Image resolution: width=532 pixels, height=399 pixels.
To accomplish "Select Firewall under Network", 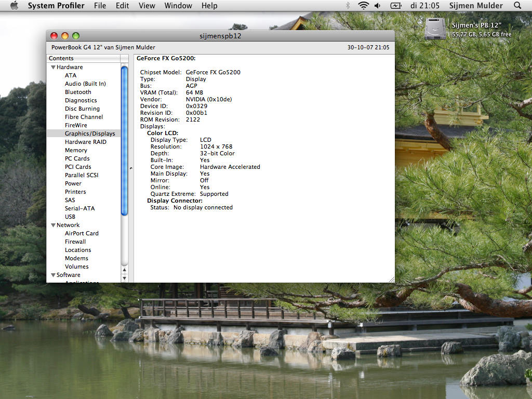I will tap(75, 242).
